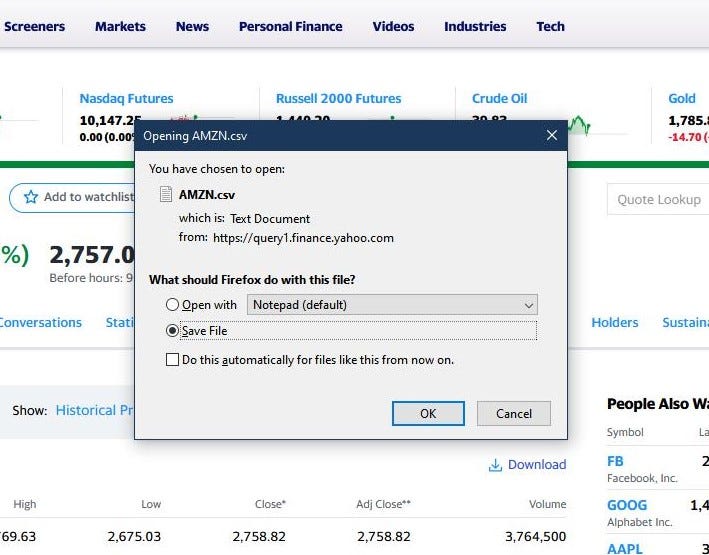Open the Gold quote link
The width and height of the screenshot is (709, 555).
682,99
